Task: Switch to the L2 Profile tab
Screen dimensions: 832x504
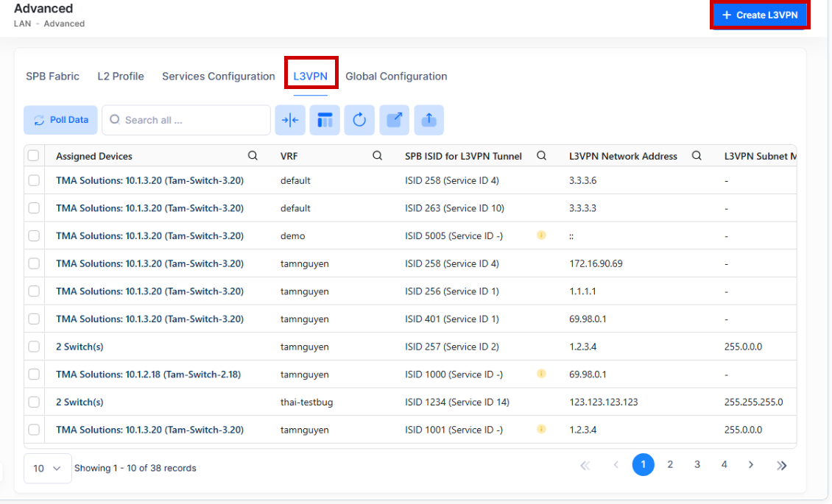Action: click(121, 77)
